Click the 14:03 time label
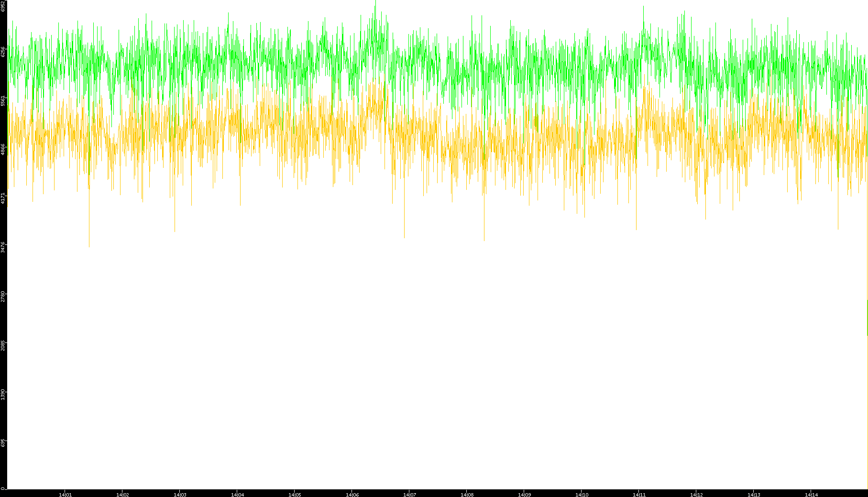 point(180,495)
